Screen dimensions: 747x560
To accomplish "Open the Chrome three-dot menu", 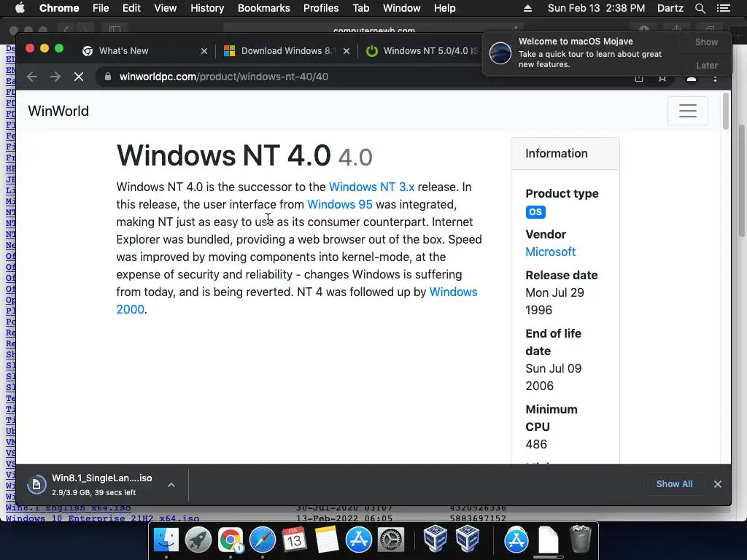I will click(715, 77).
